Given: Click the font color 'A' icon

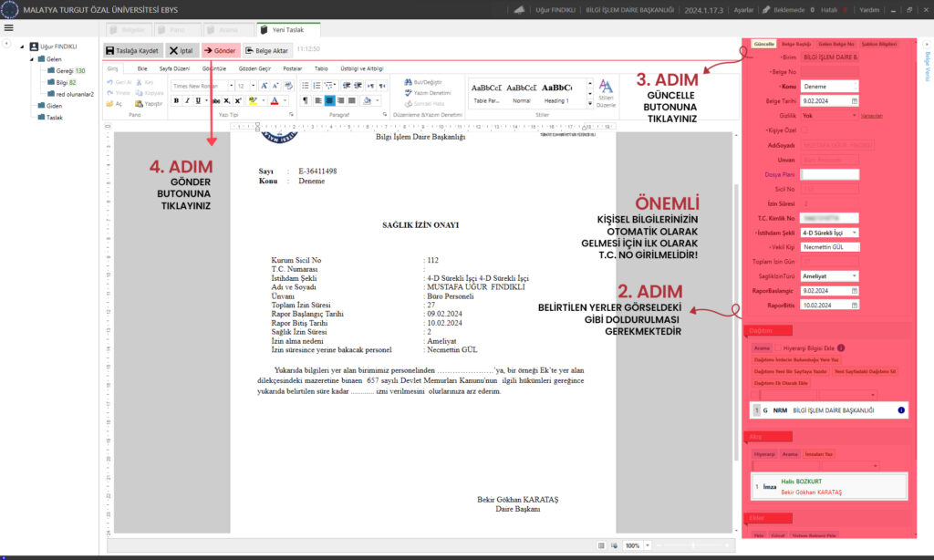Looking at the screenshot, I should pos(273,101).
